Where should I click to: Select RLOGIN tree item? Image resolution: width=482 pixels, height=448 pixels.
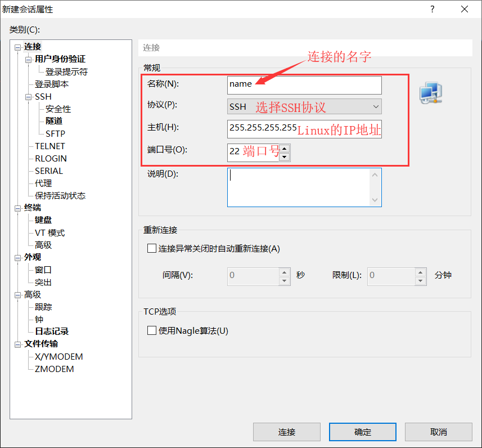tap(51, 159)
